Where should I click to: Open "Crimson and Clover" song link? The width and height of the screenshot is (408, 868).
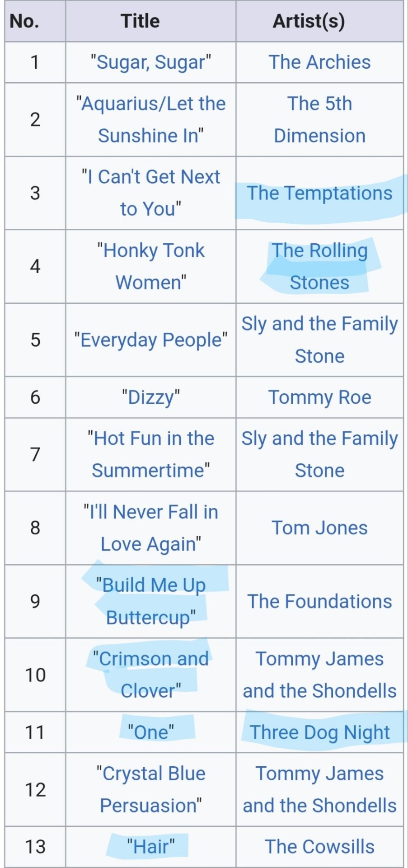[x=151, y=675]
